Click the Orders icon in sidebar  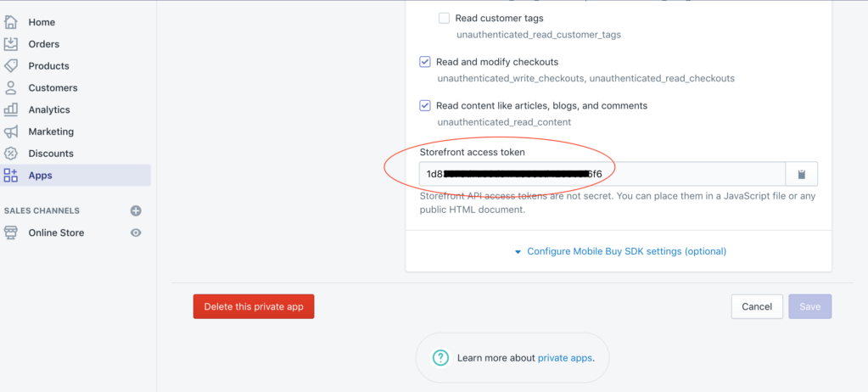(x=11, y=44)
